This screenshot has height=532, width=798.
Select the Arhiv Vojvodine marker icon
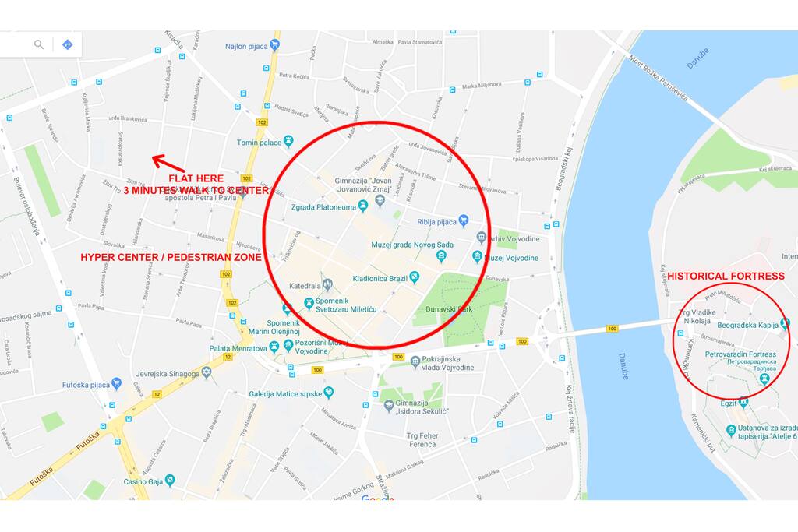click(482, 237)
